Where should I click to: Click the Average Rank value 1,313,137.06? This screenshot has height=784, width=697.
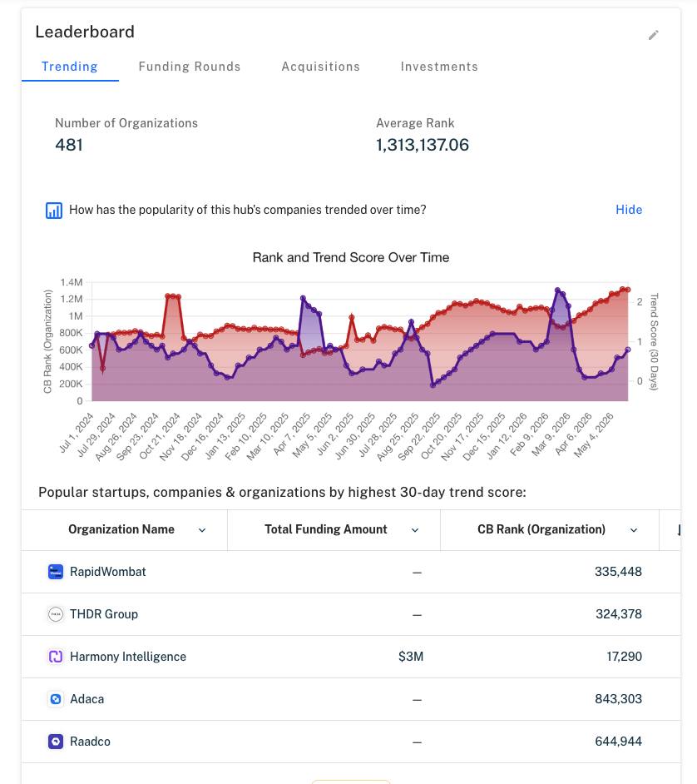pyautogui.click(x=423, y=145)
